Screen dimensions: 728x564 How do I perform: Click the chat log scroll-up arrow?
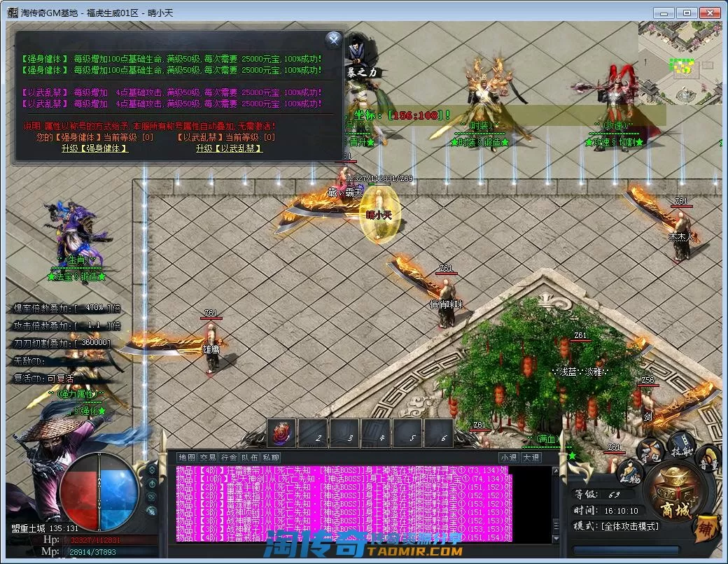tap(556, 471)
